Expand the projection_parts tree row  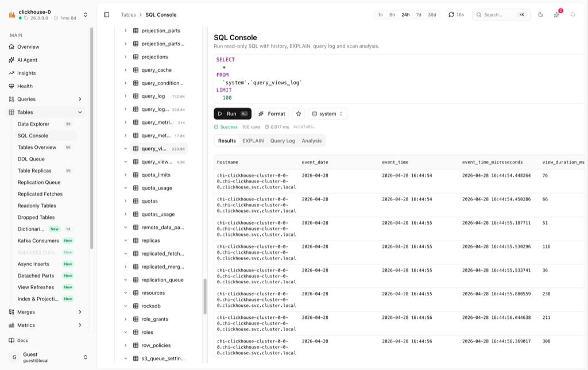pyautogui.click(x=126, y=30)
